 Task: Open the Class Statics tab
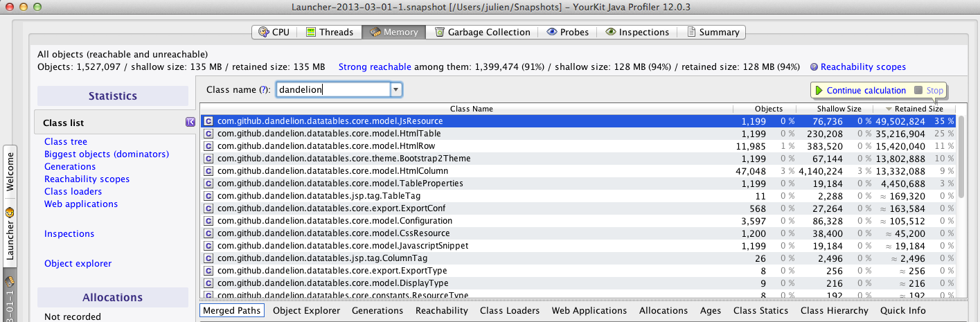point(760,310)
